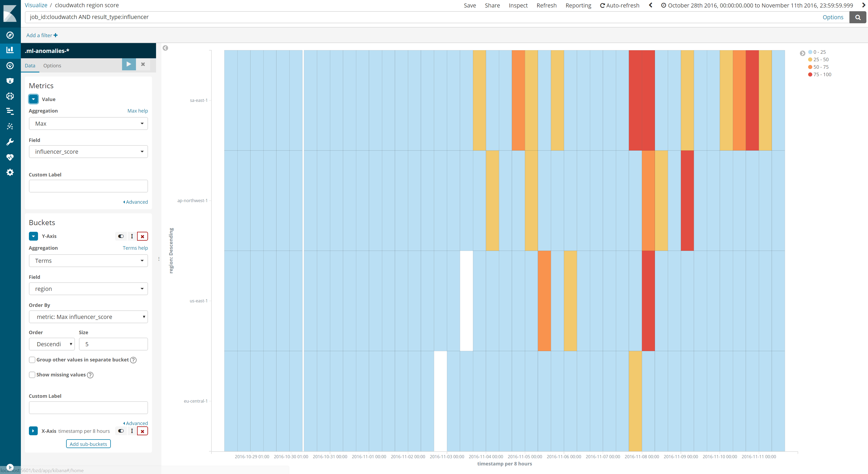This screenshot has height=474, width=868.
Task: Click the 75 - 100 legend color
Action: pos(810,74)
